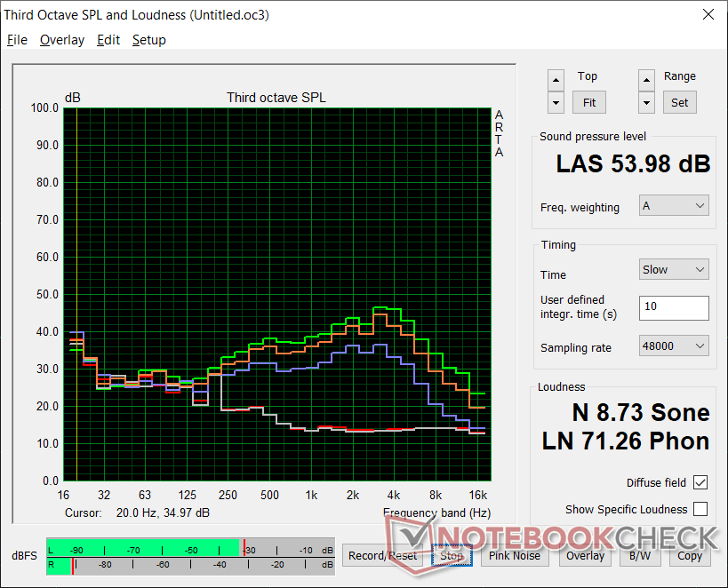Click the Pink Noise button
The width and height of the screenshot is (728, 588).
tap(515, 555)
